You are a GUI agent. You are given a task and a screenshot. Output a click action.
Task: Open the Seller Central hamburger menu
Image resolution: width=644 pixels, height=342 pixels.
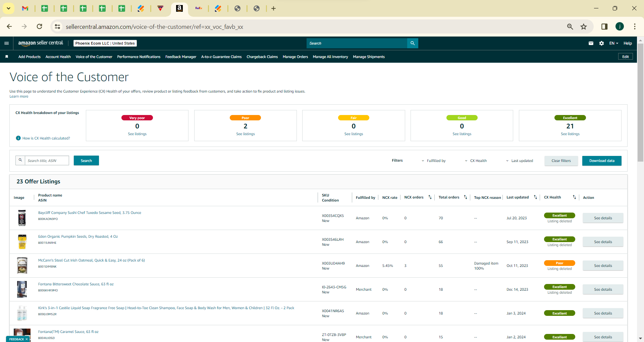pyautogui.click(x=6, y=43)
